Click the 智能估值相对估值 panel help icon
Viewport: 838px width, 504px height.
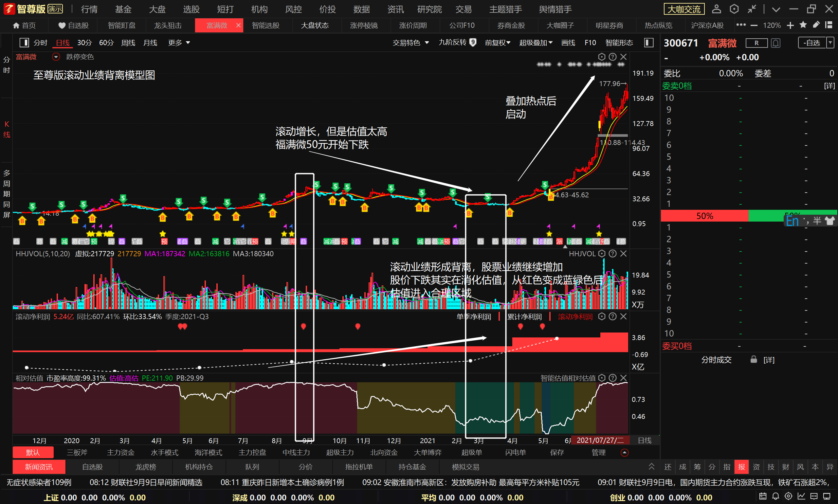point(612,378)
